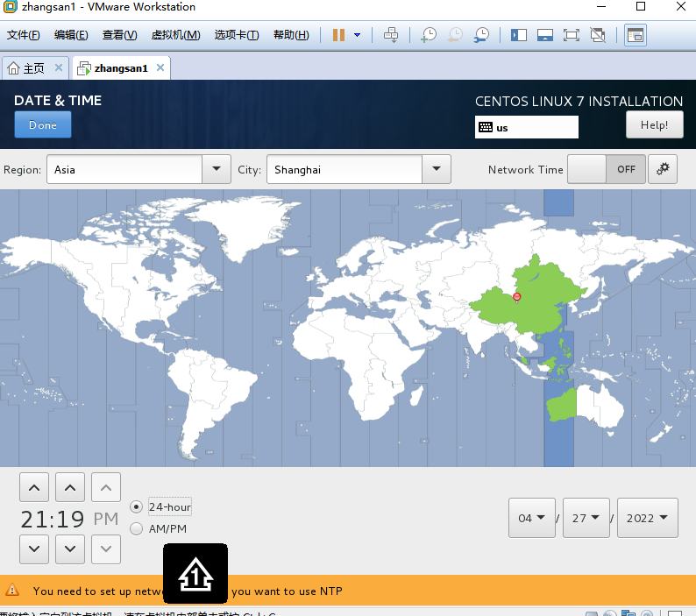696x616 pixels.
Task: Click the VMware Workstation title icon
Action: (11, 7)
